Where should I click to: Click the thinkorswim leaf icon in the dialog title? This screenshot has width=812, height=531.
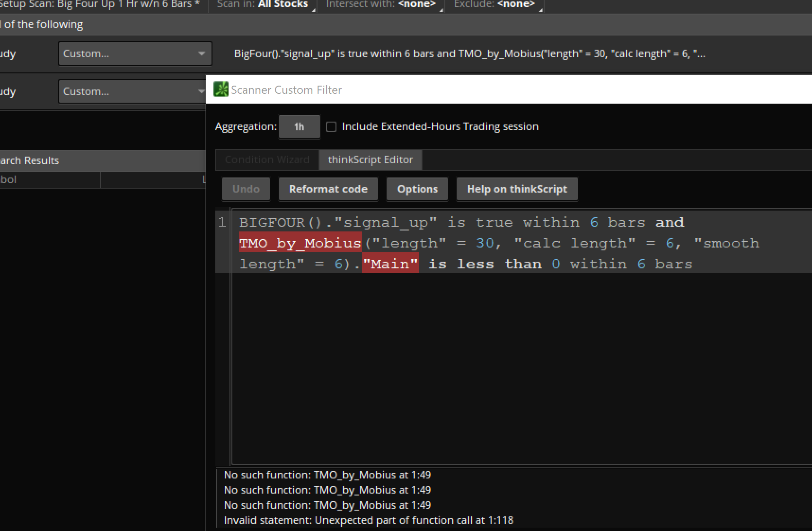pyautogui.click(x=221, y=89)
